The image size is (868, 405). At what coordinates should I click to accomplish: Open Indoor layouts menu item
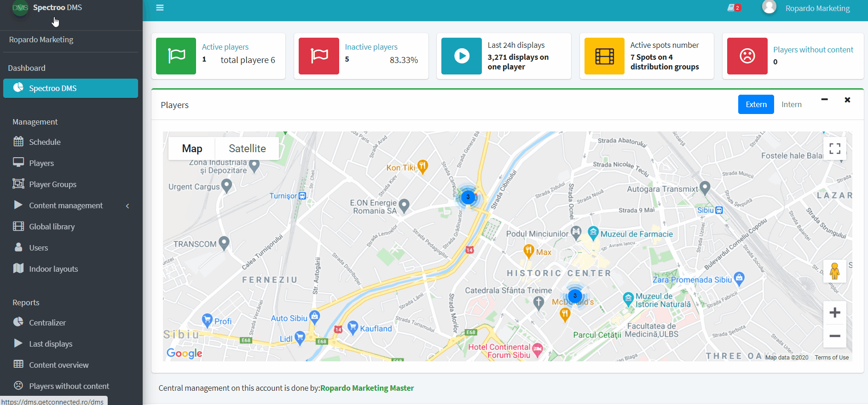coord(71,269)
